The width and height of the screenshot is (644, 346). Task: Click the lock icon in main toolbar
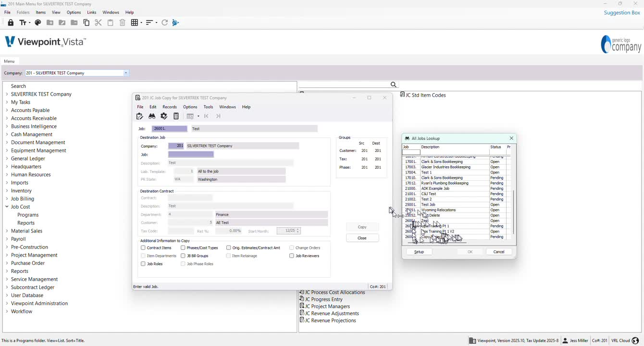[11, 23]
